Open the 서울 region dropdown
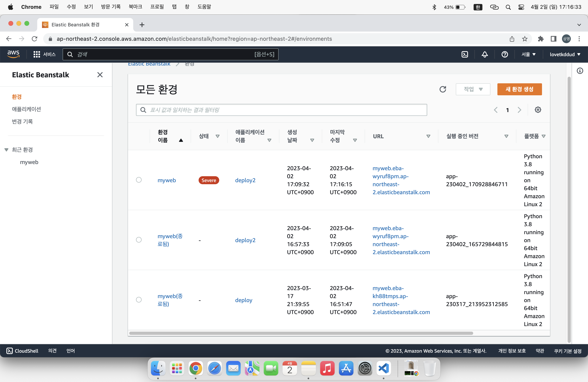Screen dimensions: 588x382 pos(528,54)
